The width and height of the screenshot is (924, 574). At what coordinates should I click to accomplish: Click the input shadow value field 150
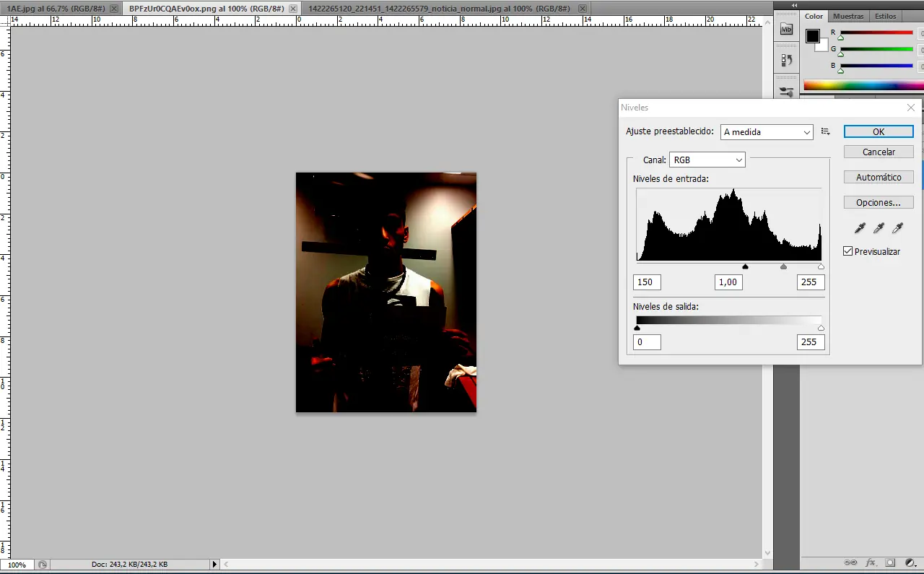pos(647,282)
